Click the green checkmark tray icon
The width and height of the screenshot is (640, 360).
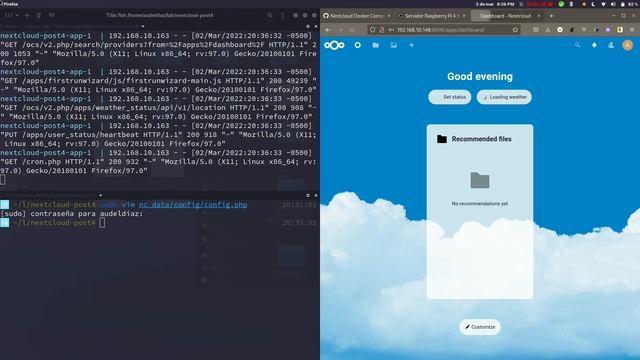(561, 4)
